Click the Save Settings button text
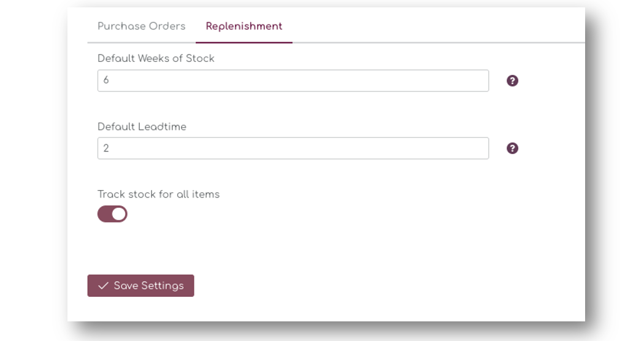644x341 pixels. tap(148, 286)
